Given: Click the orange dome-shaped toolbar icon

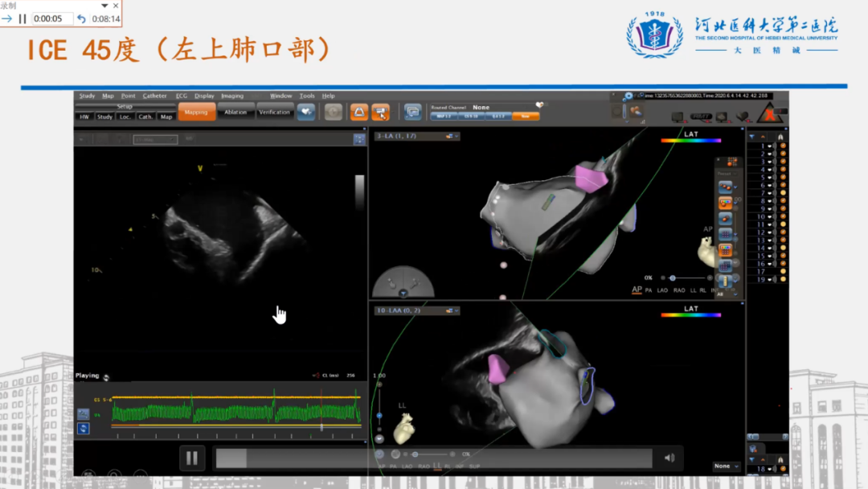Looking at the screenshot, I should (x=358, y=113).
